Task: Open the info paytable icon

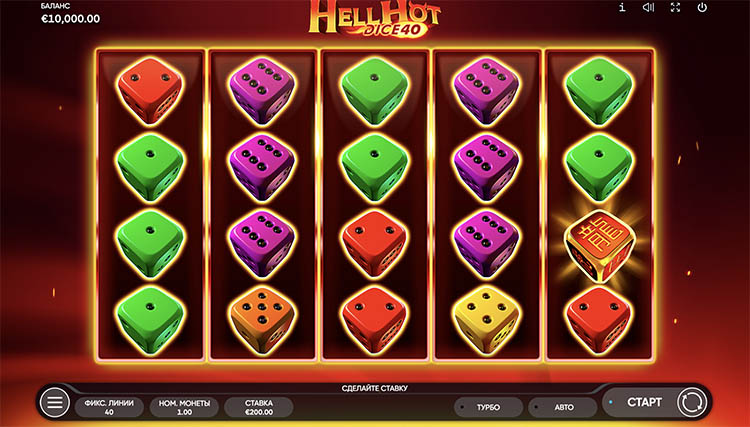Action: [622, 7]
